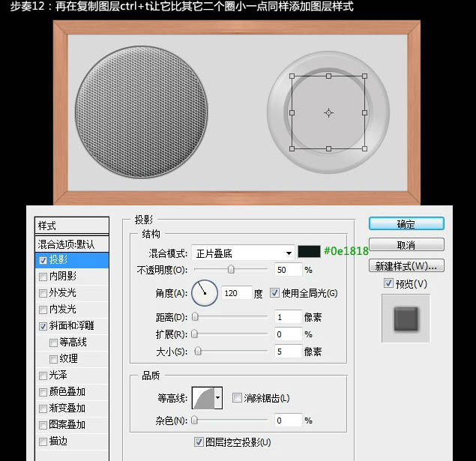476x461 pixels.
Task: Enable the 渐变叠加 checkbox
Action: 43,409
